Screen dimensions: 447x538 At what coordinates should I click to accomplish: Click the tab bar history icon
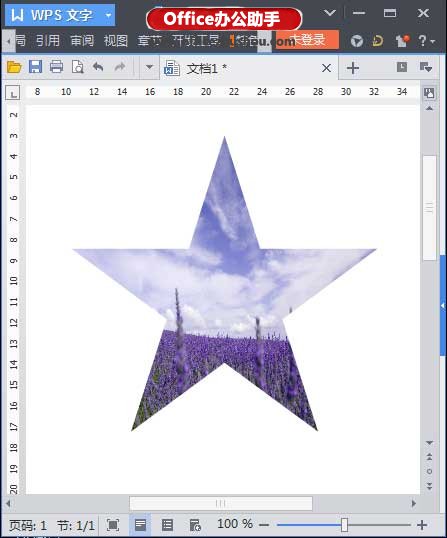tap(402, 67)
